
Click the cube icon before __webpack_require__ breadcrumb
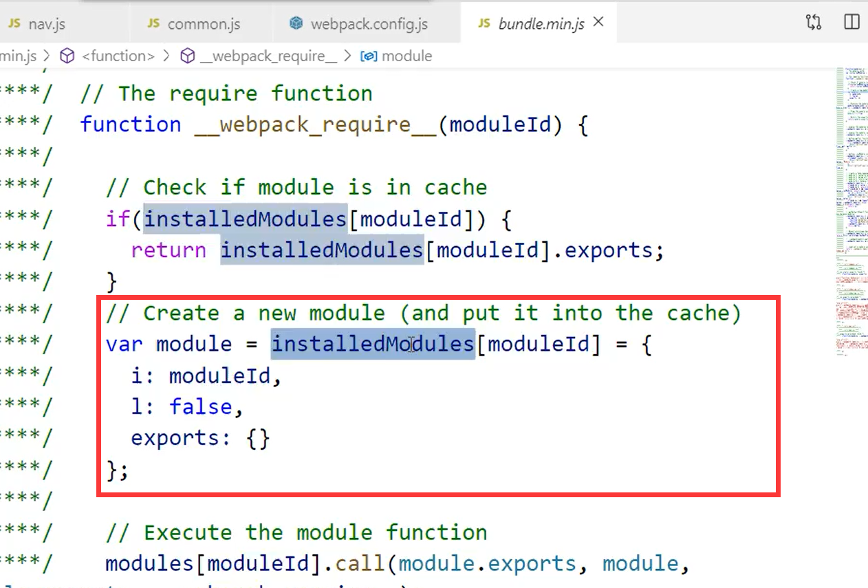click(187, 56)
